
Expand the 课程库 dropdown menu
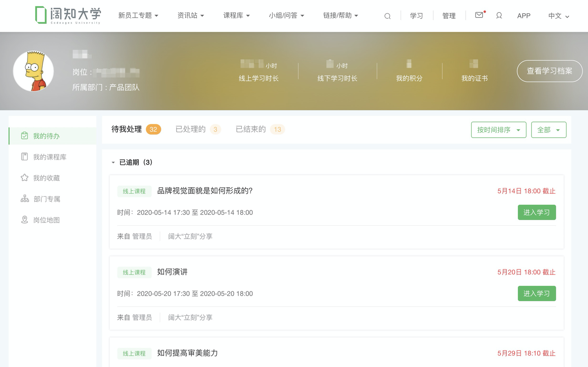[236, 15]
